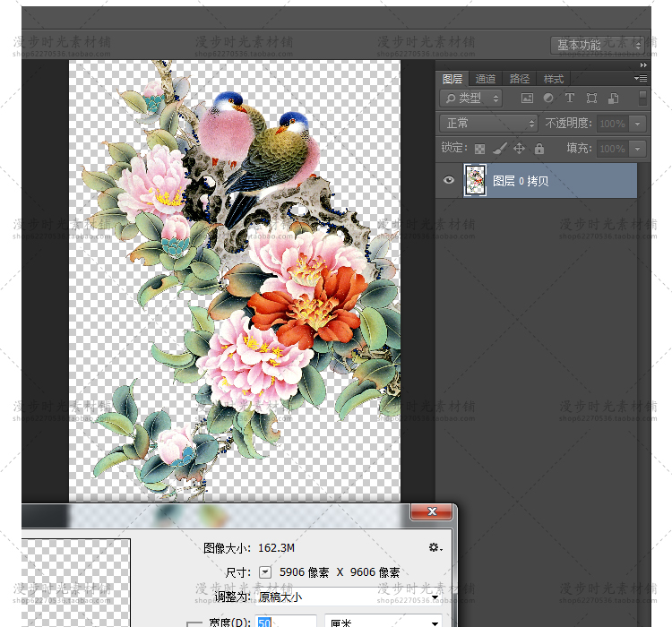672x627 pixels.
Task: Open the image size dialog gear settings
Action: click(x=435, y=547)
